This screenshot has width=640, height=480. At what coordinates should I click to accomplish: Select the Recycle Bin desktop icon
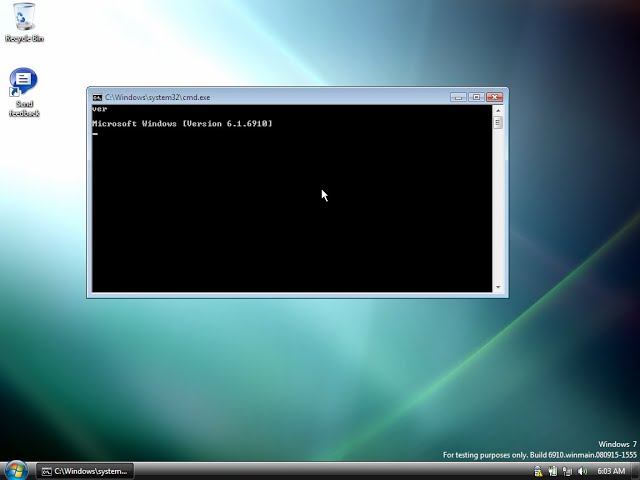(24, 22)
